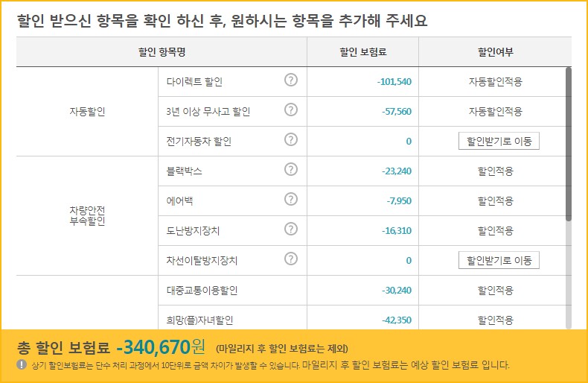Click the 할인여부 column header
Image resolution: width=588 pixels, height=383 pixels.
[x=495, y=52]
